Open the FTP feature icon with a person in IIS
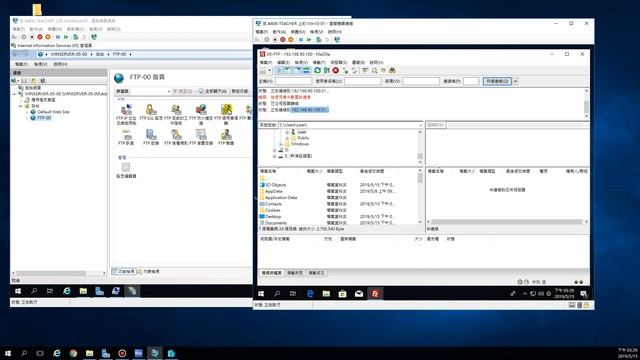This screenshot has width=640, height=360. coord(226,135)
